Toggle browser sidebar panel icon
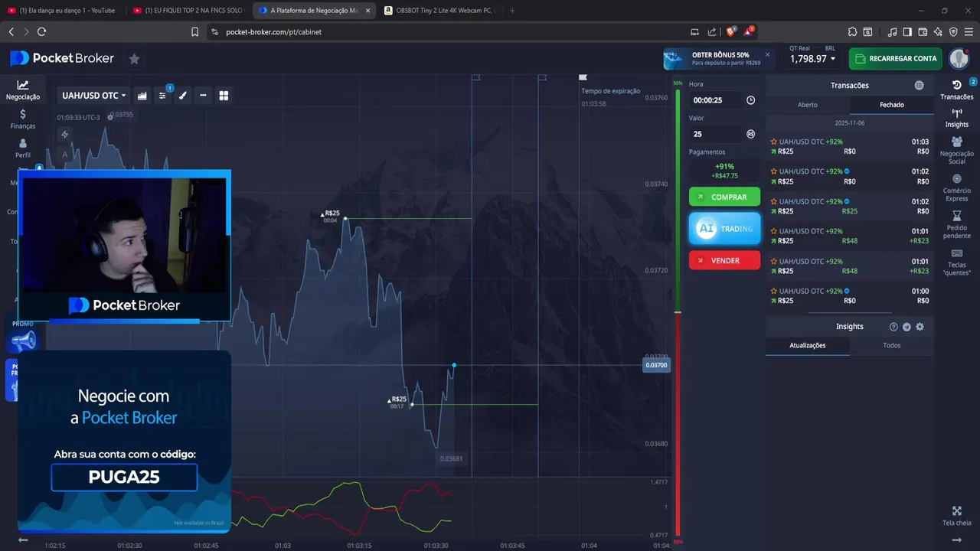The height and width of the screenshot is (551, 980). point(907,31)
